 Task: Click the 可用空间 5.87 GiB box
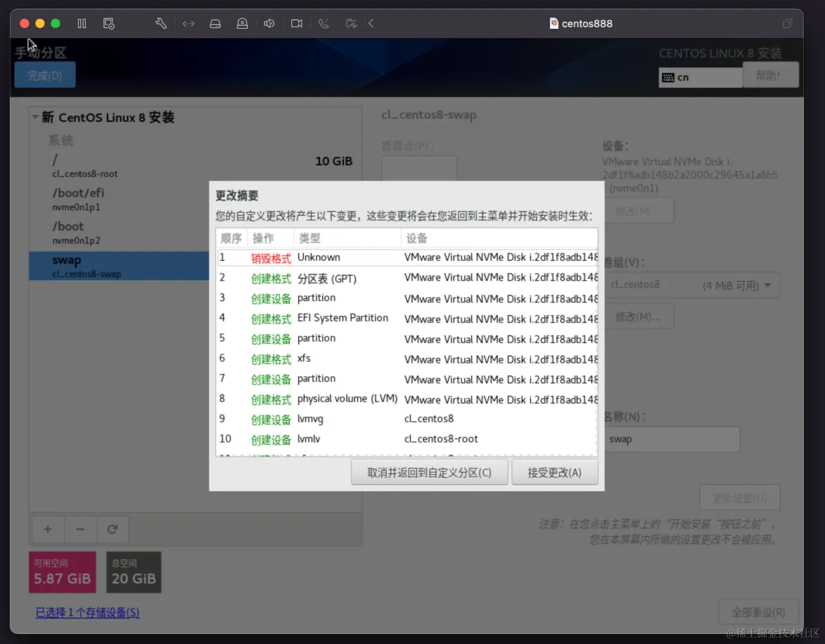62,572
